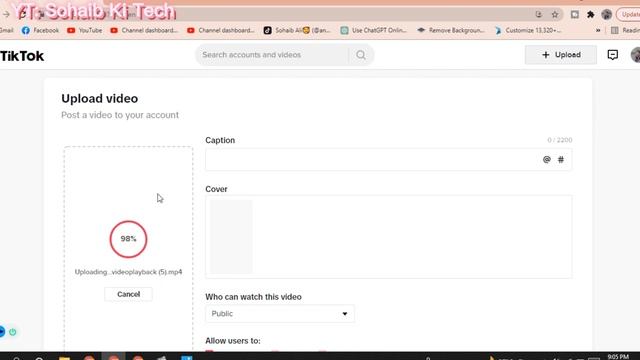Click the Chrome Update button
Image resolution: width=640 pixels, height=360 pixels.
pos(629,15)
